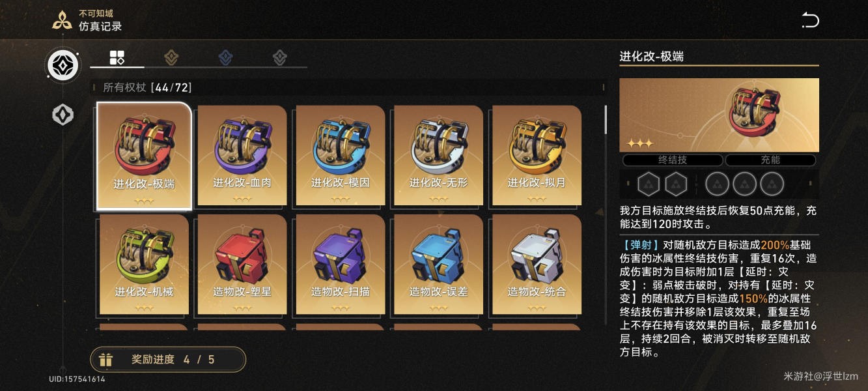This screenshot has height=391, width=868.
Task: Switch to the blue diamond filter tab
Action: point(225,57)
